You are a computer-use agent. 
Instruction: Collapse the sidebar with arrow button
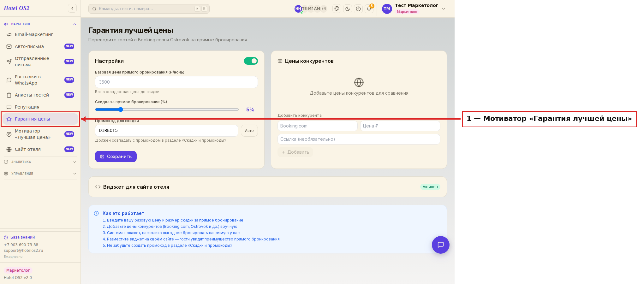coord(72,8)
